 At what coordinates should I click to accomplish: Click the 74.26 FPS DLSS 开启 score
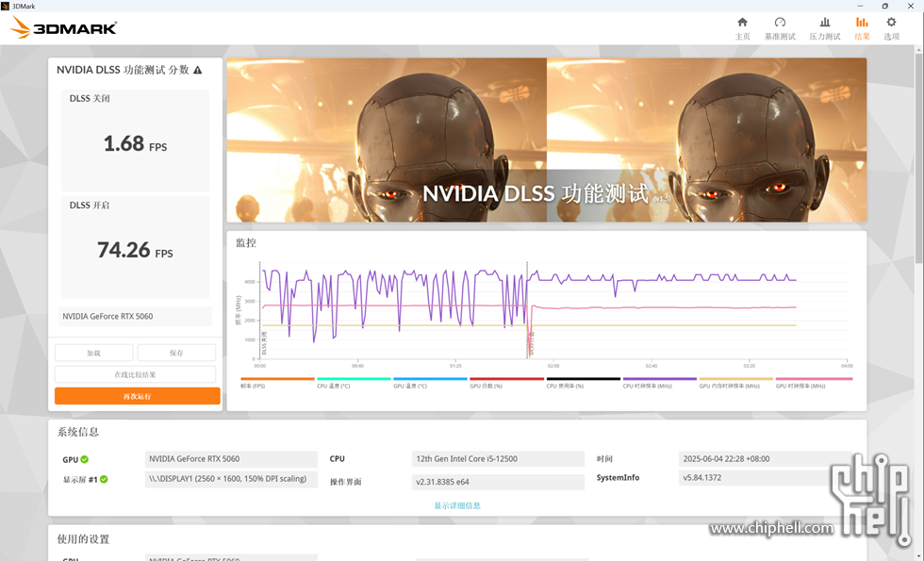pos(135,250)
